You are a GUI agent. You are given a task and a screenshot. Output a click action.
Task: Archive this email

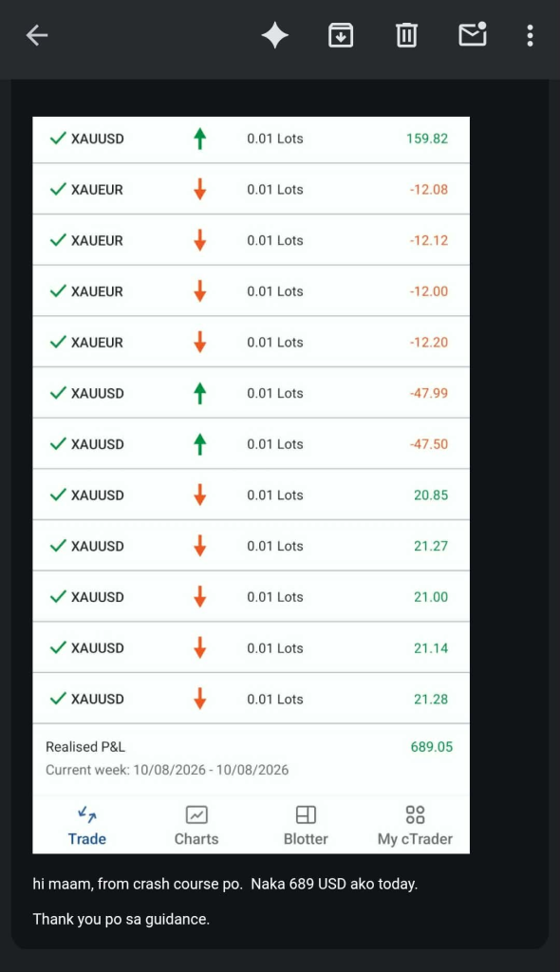point(341,35)
